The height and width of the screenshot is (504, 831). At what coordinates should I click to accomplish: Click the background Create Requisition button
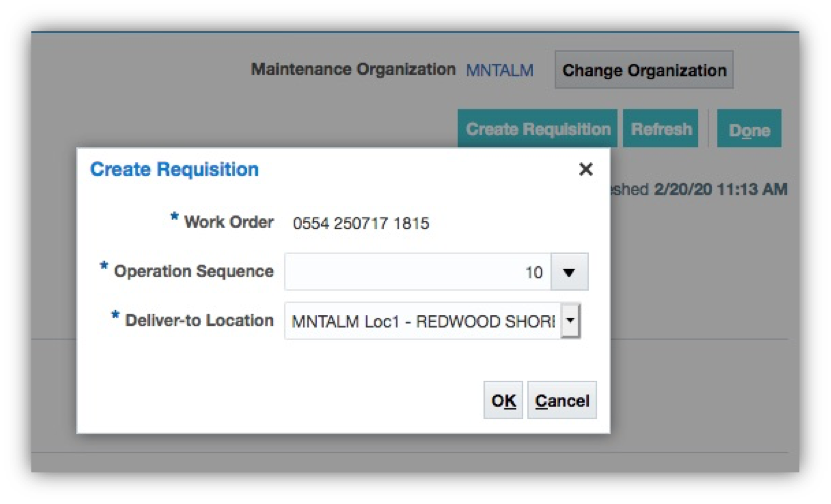(537, 129)
